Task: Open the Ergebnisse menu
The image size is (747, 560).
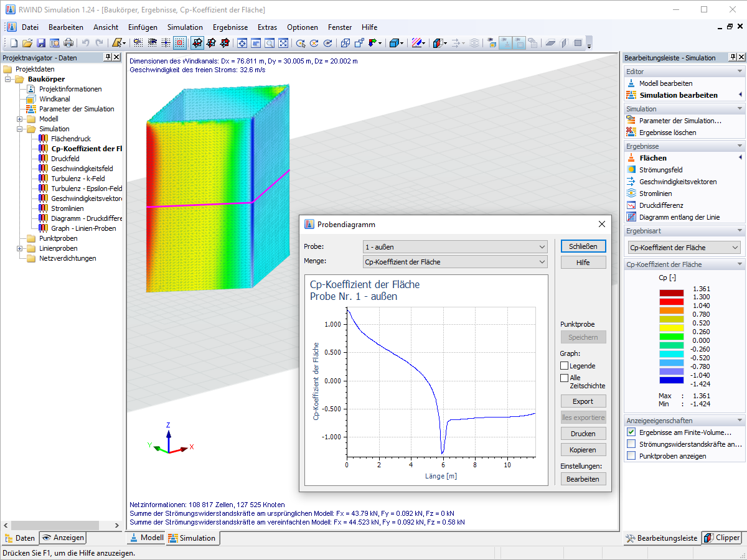Action: [x=230, y=27]
